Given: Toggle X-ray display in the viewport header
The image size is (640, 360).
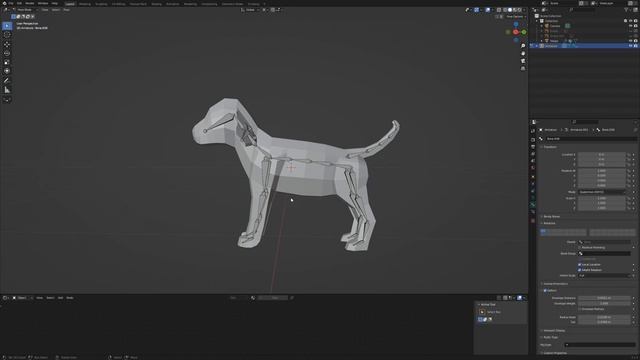Looking at the screenshot, I should (499, 10).
